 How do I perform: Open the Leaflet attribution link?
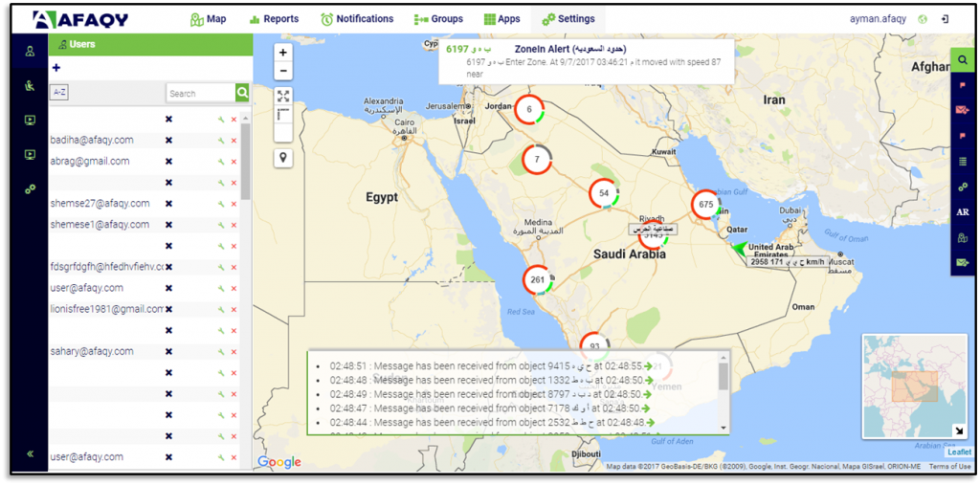pyautogui.click(x=959, y=452)
